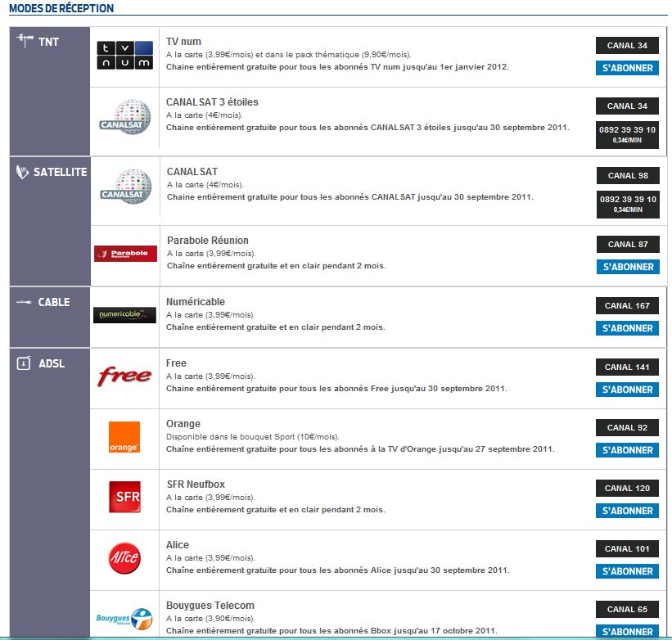Click S'ABONNER for SFR Neufbox
The image size is (672, 640).
click(x=627, y=511)
